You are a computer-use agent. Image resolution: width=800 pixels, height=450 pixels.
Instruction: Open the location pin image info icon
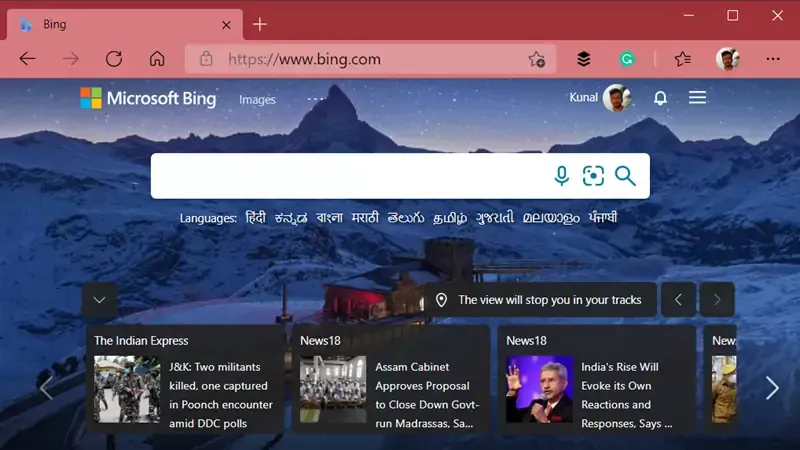click(441, 300)
